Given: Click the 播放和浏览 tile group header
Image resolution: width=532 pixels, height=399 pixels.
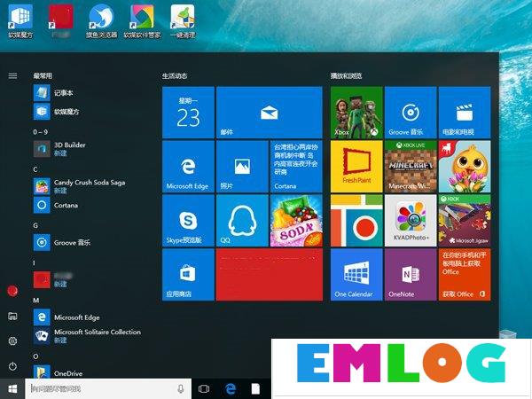Looking at the screenshot, I should [347, 75].
